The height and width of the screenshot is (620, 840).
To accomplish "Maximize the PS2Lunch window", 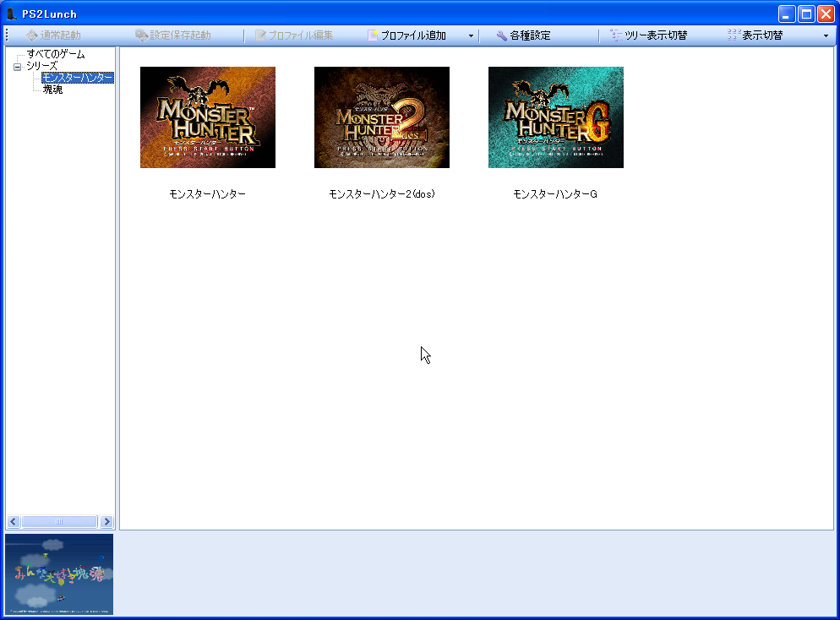I will coord(806,14).
